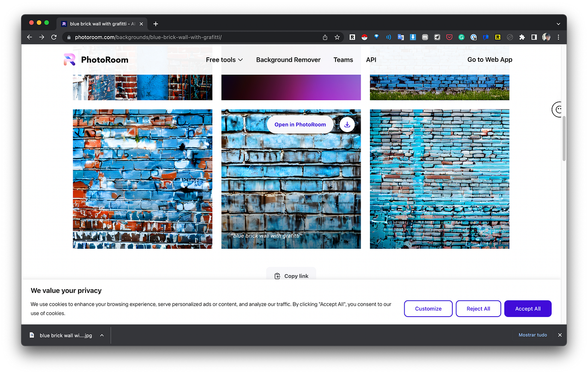Click the page vertical scrollbar
This screenshot has width=588, height=374.
564,139
